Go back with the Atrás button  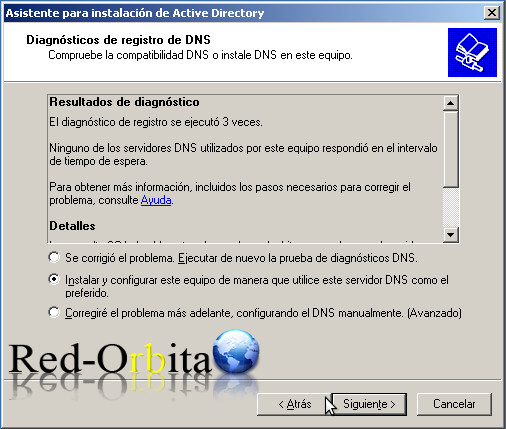click(294, 404)
